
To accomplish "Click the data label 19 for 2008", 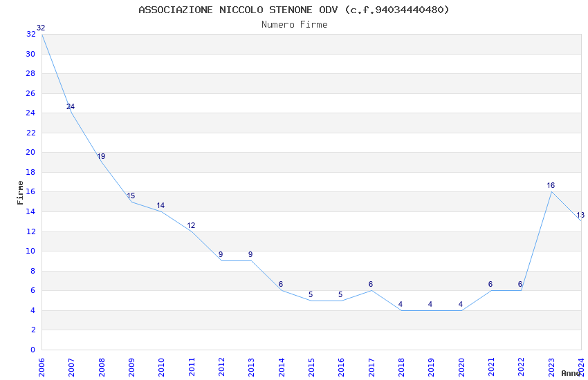I will coord(101,157).
